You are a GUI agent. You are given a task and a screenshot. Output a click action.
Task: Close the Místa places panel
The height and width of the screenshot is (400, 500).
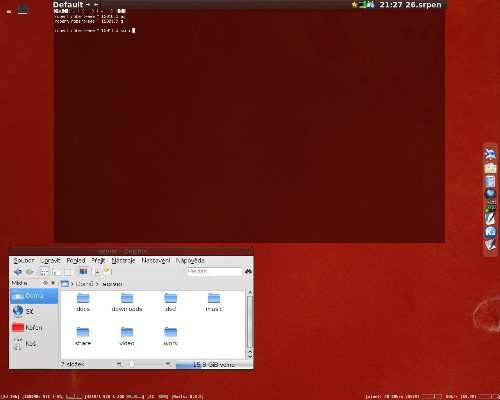(53, 283)
